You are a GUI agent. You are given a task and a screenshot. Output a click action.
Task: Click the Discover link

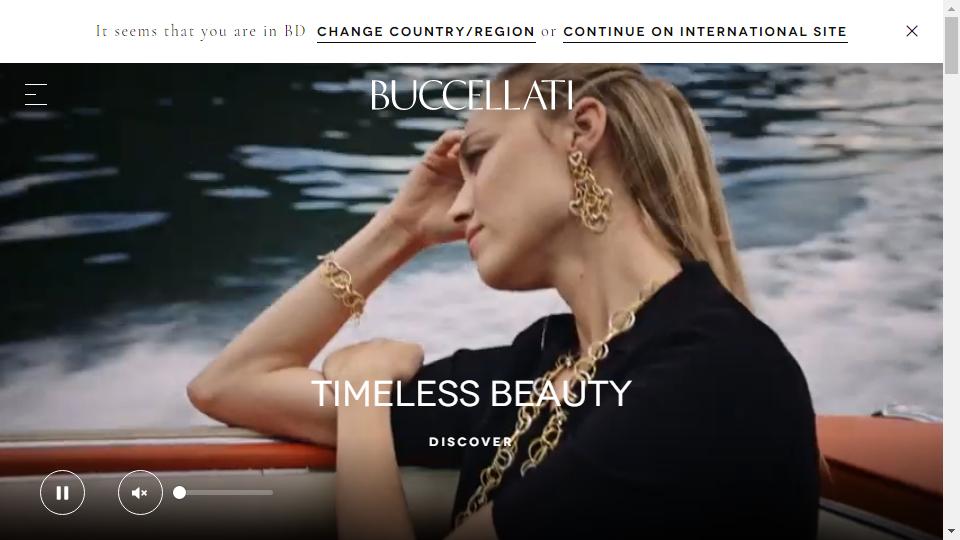tap(471, 441)
